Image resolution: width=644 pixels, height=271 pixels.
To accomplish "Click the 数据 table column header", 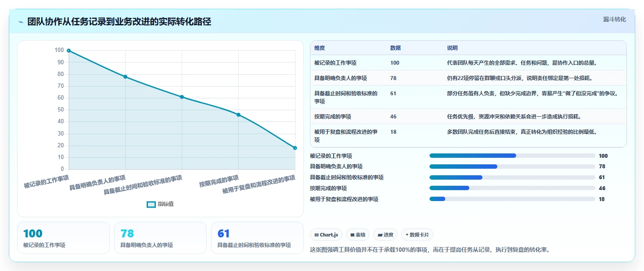I will (x=395, y=48).
